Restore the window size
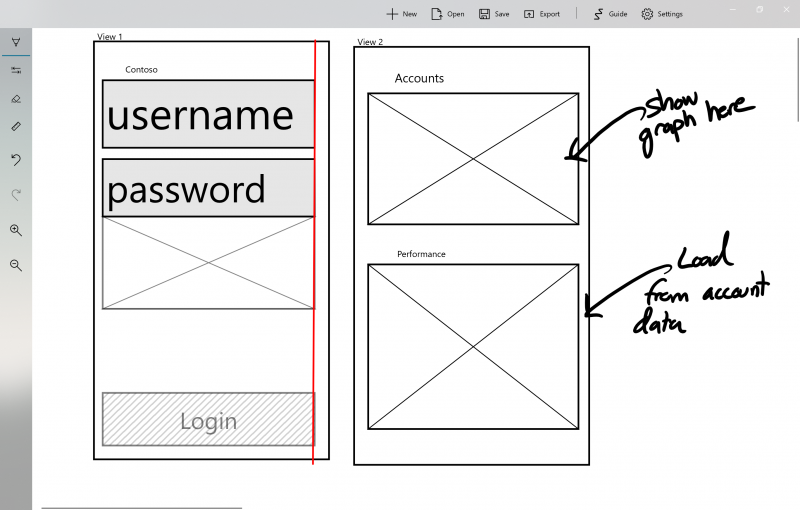 [760, 10]
